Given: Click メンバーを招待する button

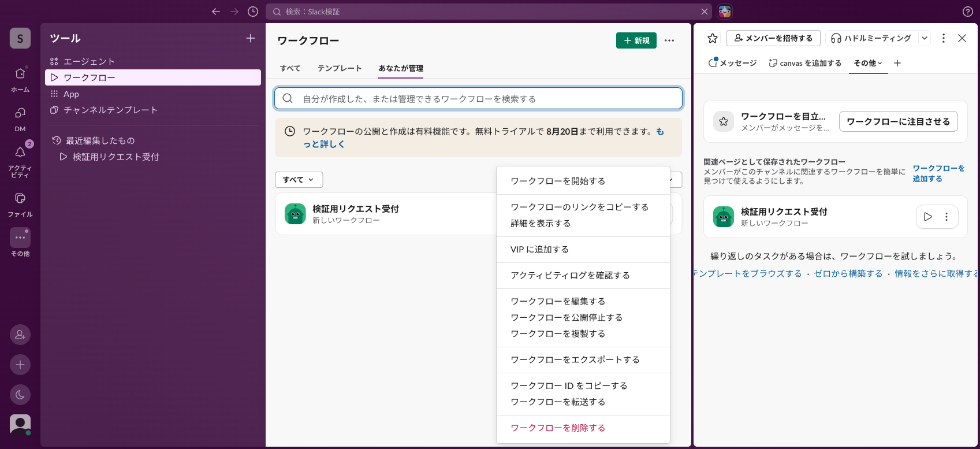Looking at the screenshot, I should [x=773, y=38].
